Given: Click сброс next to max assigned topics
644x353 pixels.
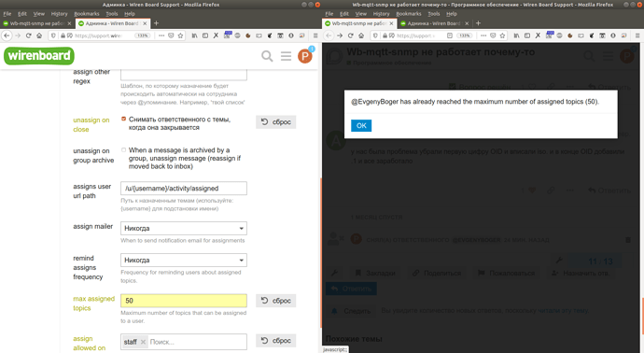Looking at the screenshot, I should [276, 301].
